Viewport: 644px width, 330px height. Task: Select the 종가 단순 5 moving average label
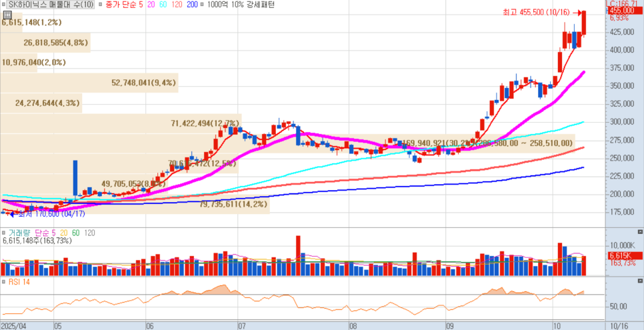point(123,5)
